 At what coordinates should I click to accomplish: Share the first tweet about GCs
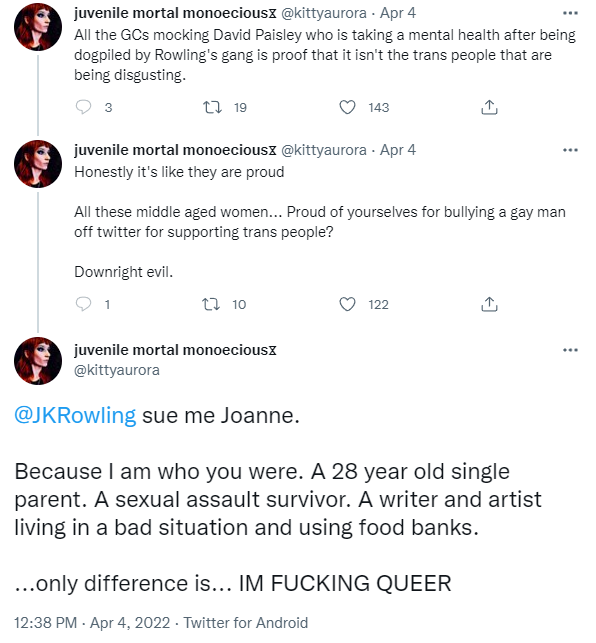click(x=489, y=107)
